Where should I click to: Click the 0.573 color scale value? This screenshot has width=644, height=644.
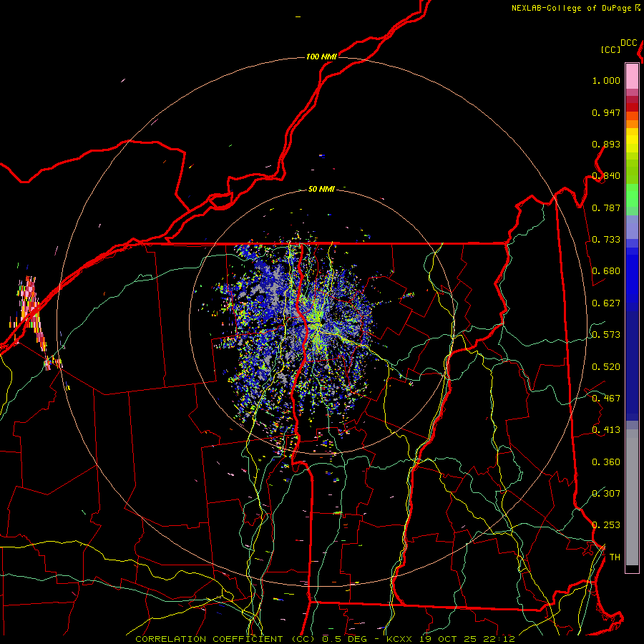[x=606, y=335]
